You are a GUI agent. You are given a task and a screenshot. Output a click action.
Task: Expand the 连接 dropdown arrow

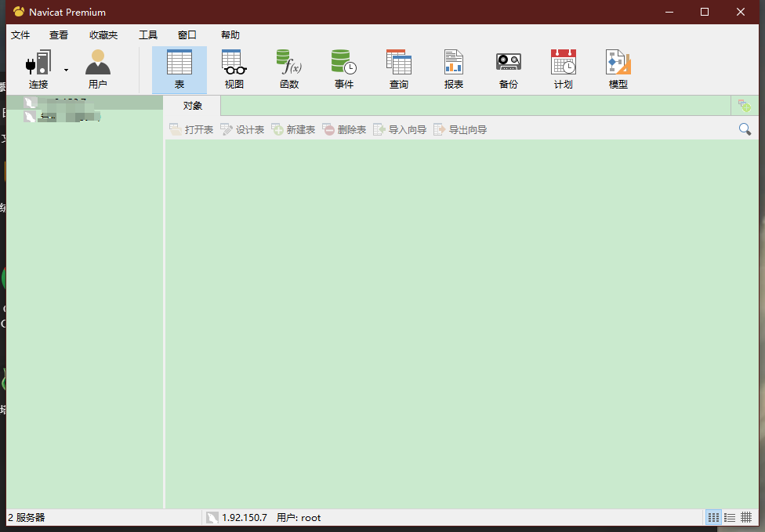coord(66,71)
